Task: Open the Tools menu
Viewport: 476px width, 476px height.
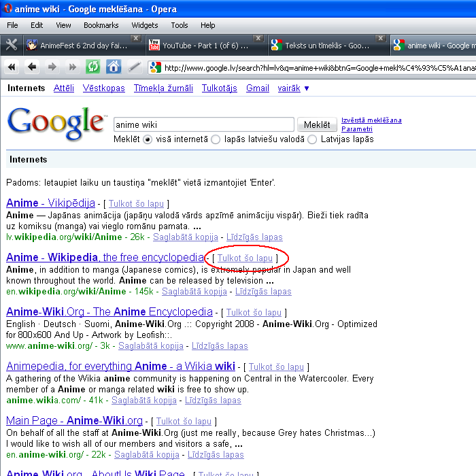Action: 180,25
